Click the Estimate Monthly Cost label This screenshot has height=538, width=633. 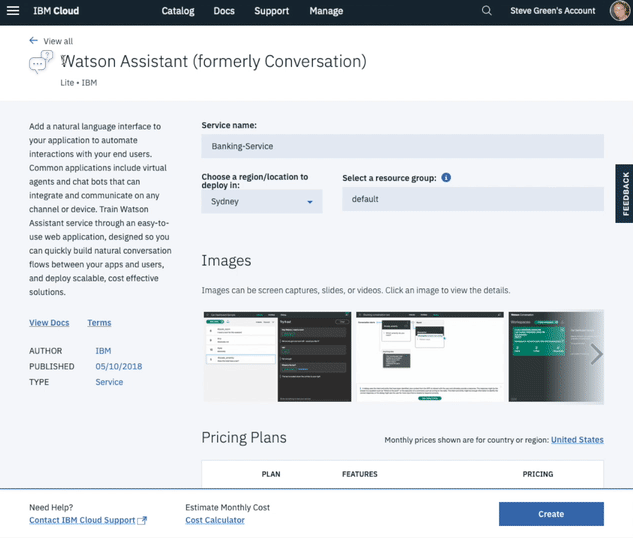pos(227,507)
